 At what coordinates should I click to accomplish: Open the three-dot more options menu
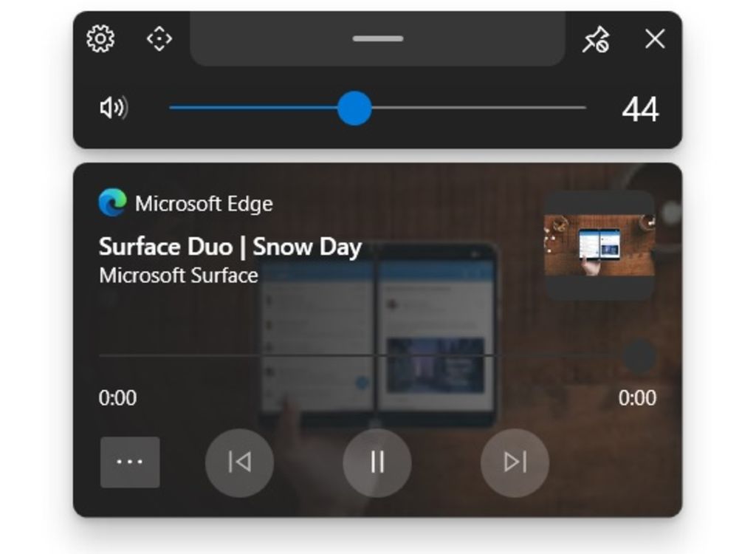130,462
